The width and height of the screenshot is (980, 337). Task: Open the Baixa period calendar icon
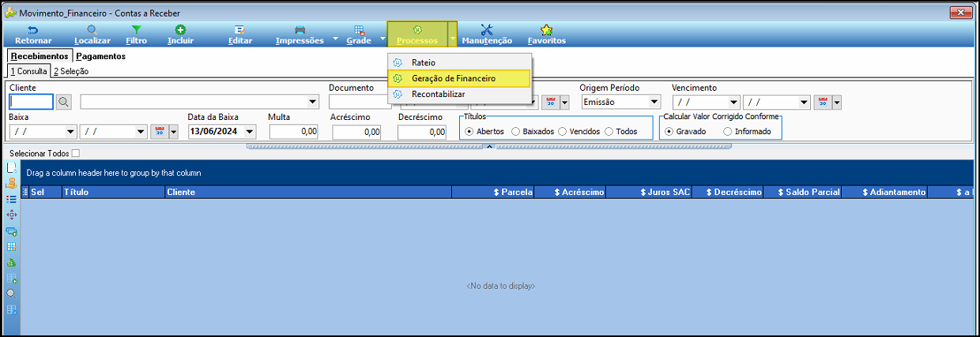click(158, 132)
